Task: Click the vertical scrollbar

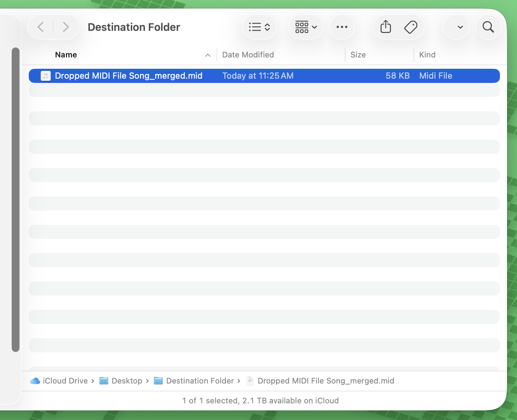Action: coord(16,200)
